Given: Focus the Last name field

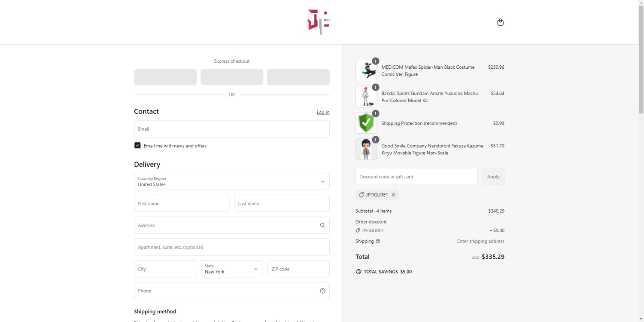Looking at the screenshot, I should point(282,203).
